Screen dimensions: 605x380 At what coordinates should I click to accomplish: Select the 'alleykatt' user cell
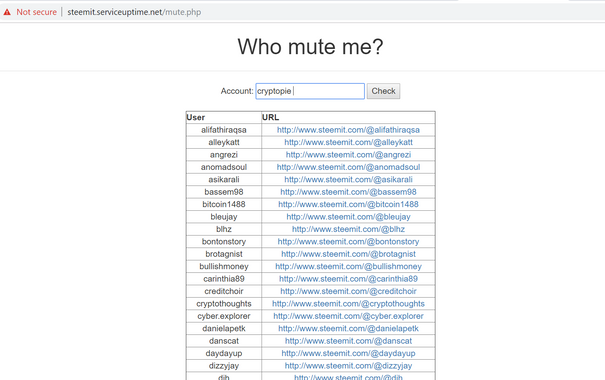[x=224, y=142]
